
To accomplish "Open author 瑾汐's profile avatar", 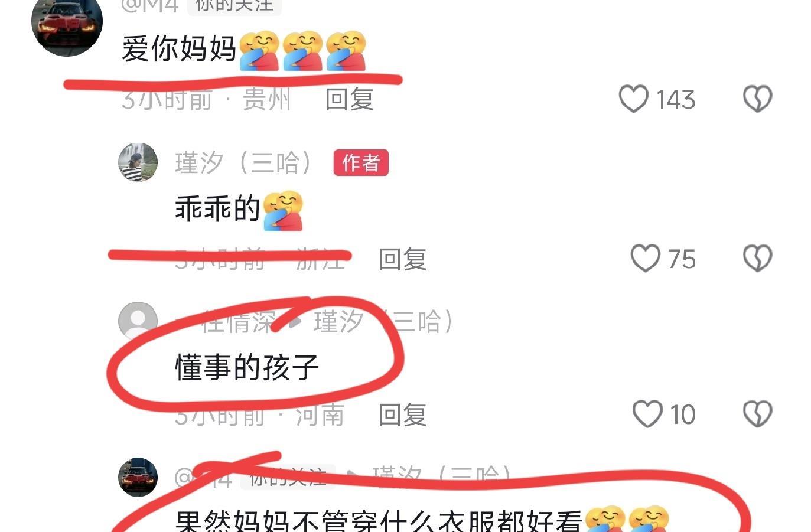I will pos(138,162).
